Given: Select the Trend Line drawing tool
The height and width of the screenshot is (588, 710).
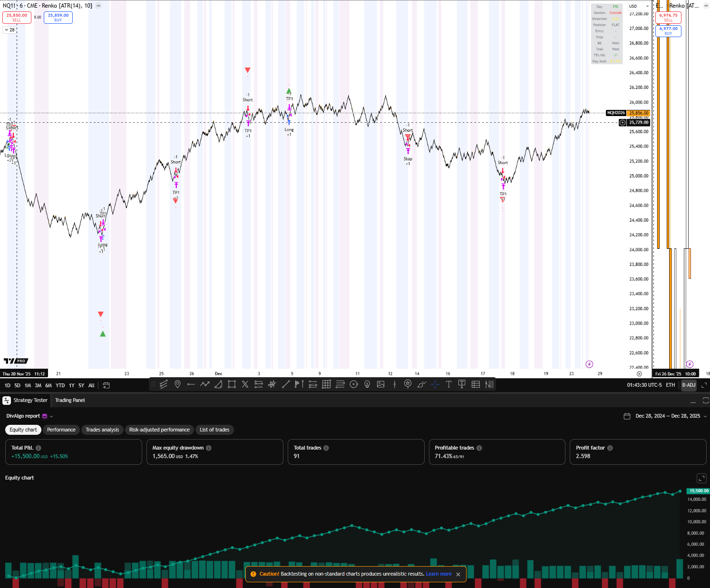Looking at the screenshot, I should [286, 384].
